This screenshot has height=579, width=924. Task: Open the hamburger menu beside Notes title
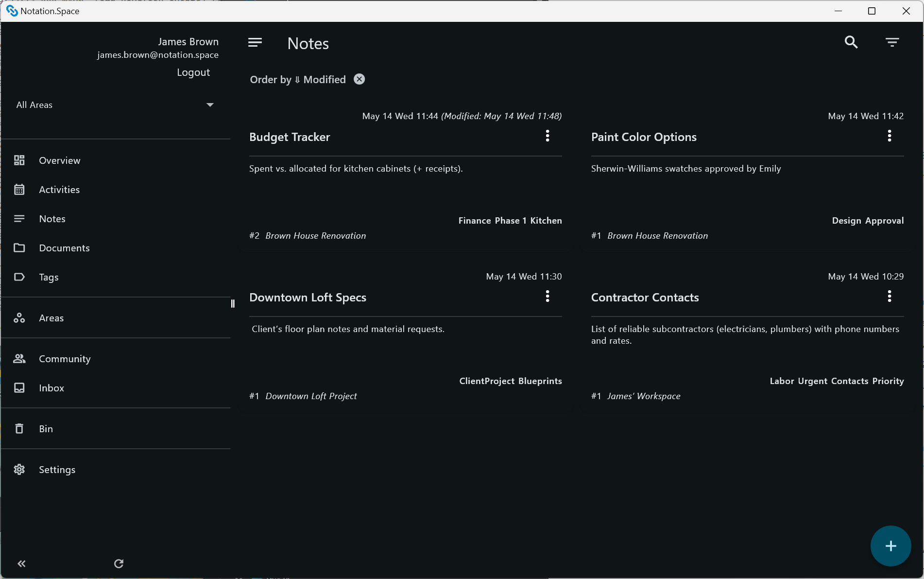[255, 42]
